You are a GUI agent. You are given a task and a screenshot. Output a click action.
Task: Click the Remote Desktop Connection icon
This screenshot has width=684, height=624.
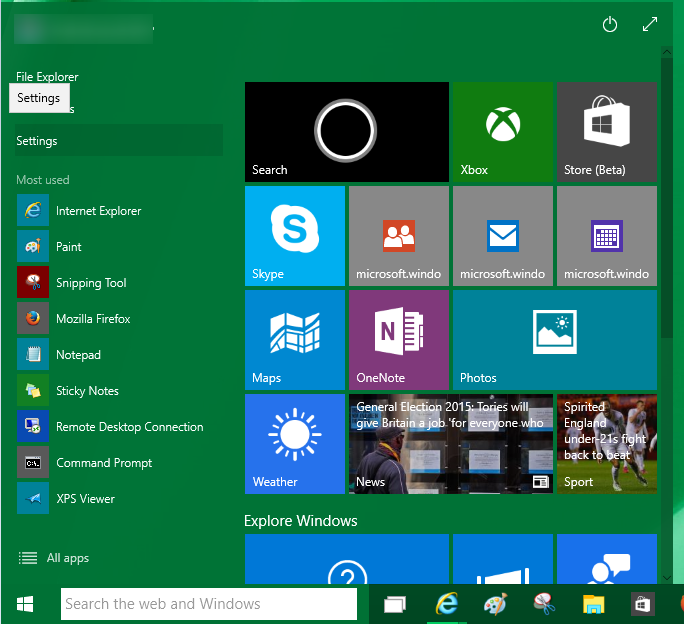click(x=33, y=426)
